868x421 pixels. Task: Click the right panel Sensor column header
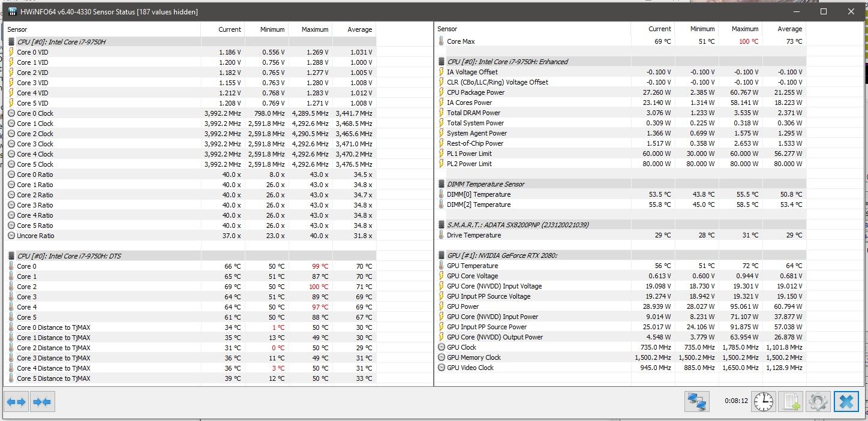click(x=533, y=29)
